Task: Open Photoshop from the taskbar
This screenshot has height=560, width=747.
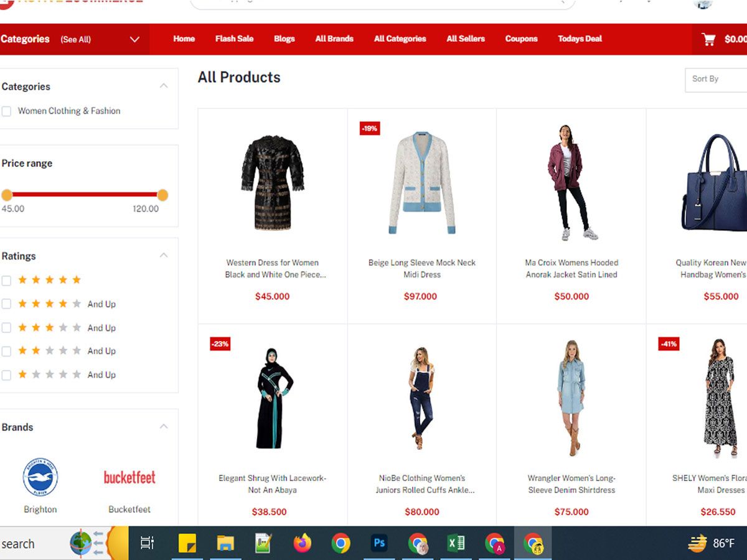Action: pyautogui.click(x=379, y=543)
